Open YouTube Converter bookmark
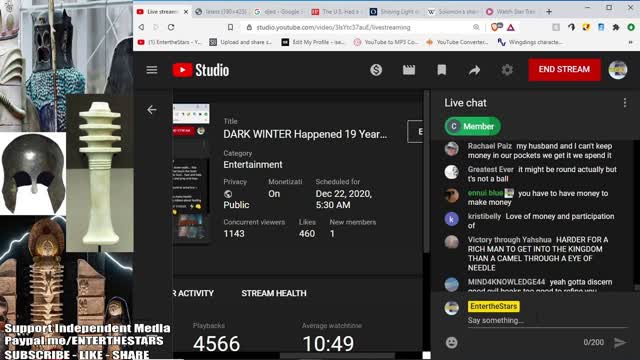Viewport: 640px width, 360px height. click(x=457, y=42)
